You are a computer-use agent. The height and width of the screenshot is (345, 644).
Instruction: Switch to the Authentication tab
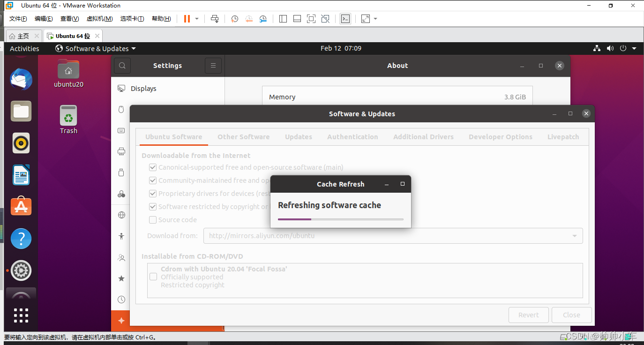(352, 137)
